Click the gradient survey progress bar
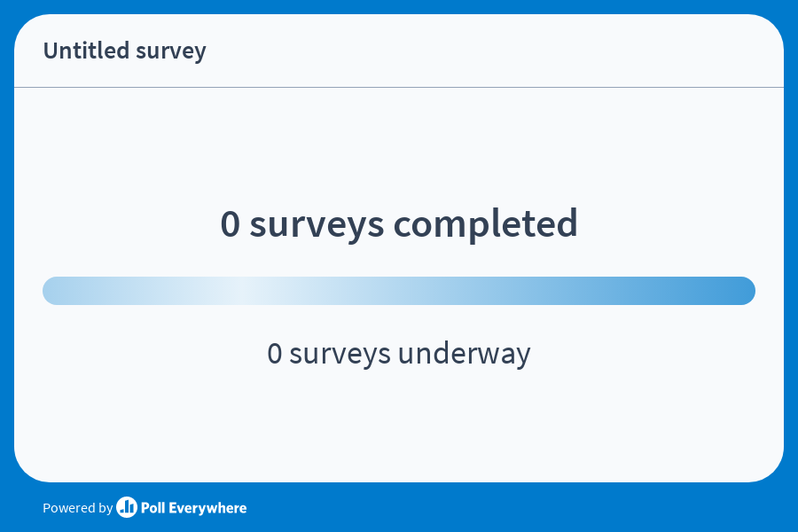The height and width of the screenshot is (532, 798). (x=399, y=290)
